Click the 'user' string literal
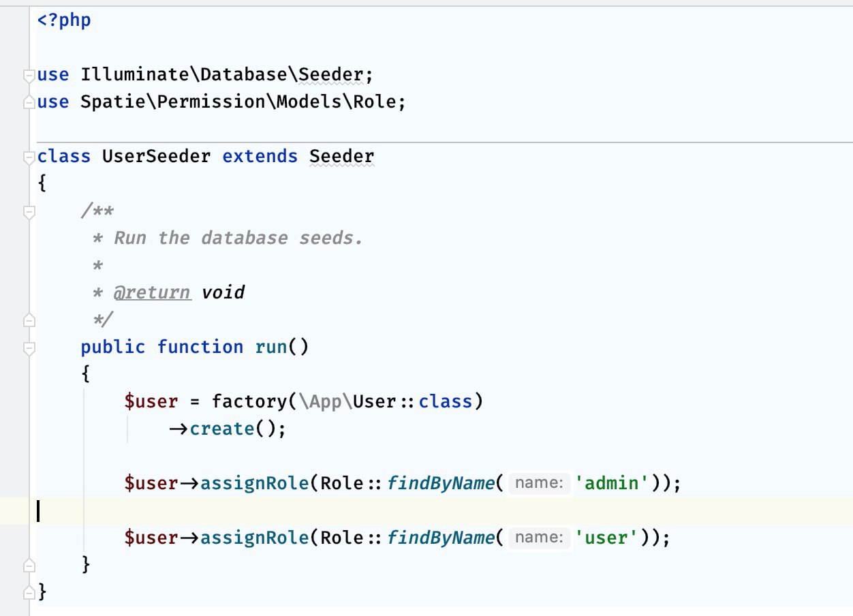The height and width of the screenshot is (616, 853). 607,538
